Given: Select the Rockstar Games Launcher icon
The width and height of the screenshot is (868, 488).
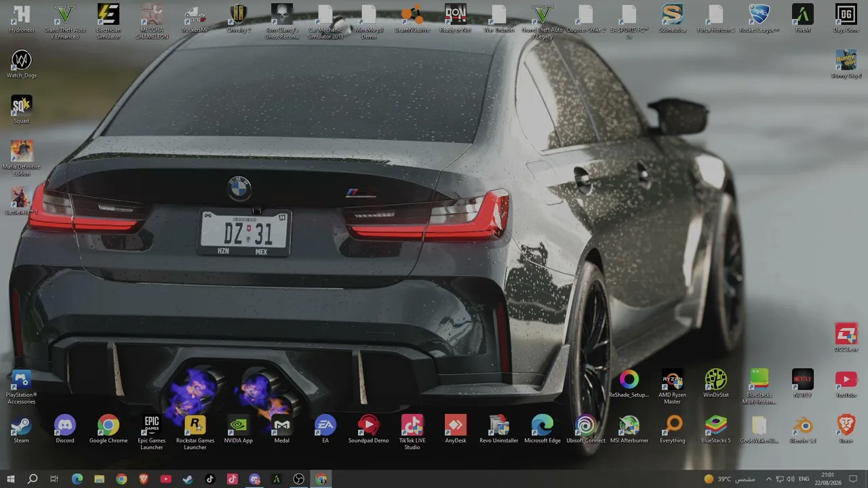Looking at the screenshot, I should coord(195,432).
